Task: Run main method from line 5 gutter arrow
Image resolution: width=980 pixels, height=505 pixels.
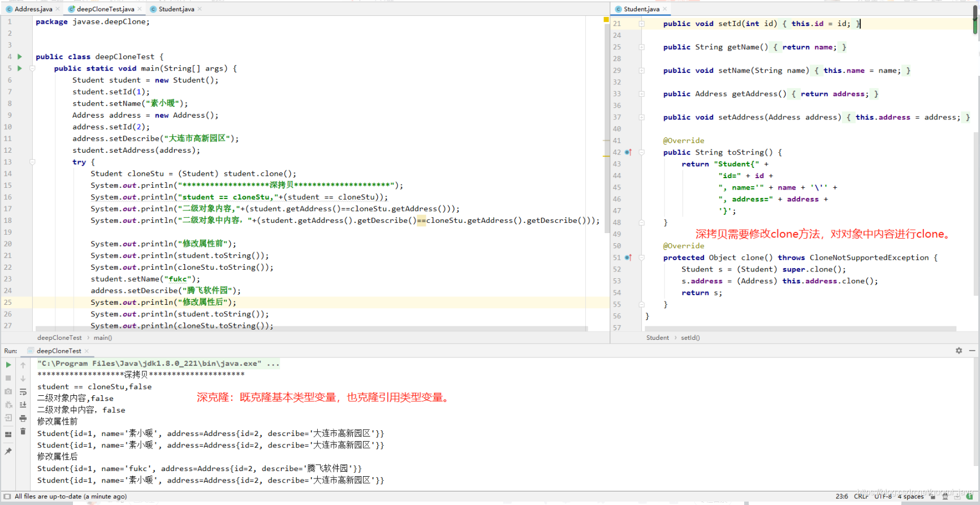Action: pos(20,68)
